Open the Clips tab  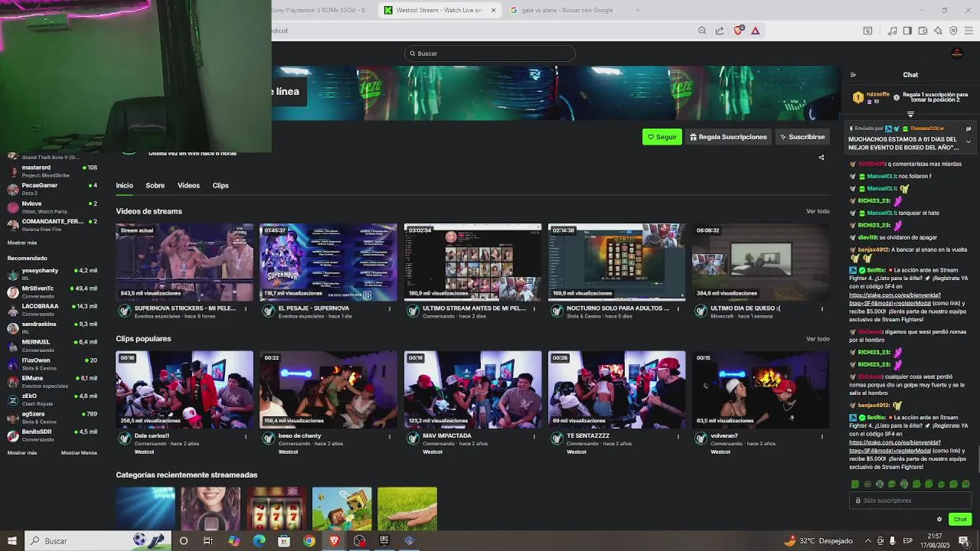220,185
